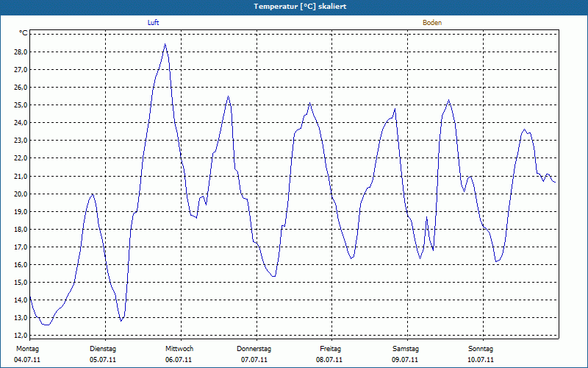Viewport: 588px width, 368px height.
Task: Click the '18,0' y-axis value
Action: pyautogui.click(x=21, y=229)
